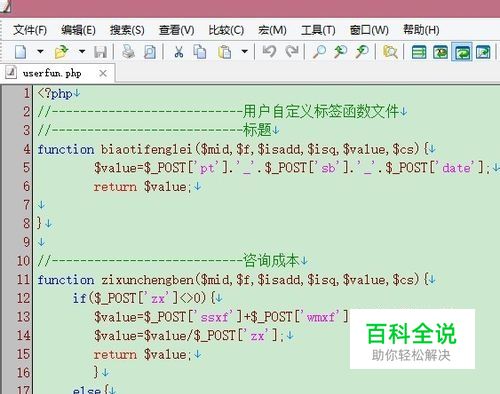Expand the Open file dropdown arrow
The width and height of the screenshot is (500, 394).
[x=82, y=52]
